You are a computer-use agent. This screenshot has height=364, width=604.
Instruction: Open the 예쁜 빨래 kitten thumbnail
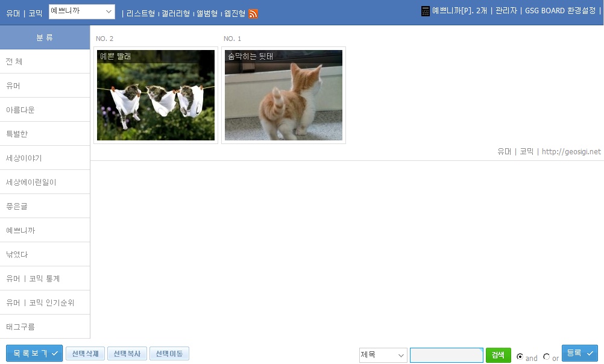click(156, 95)
